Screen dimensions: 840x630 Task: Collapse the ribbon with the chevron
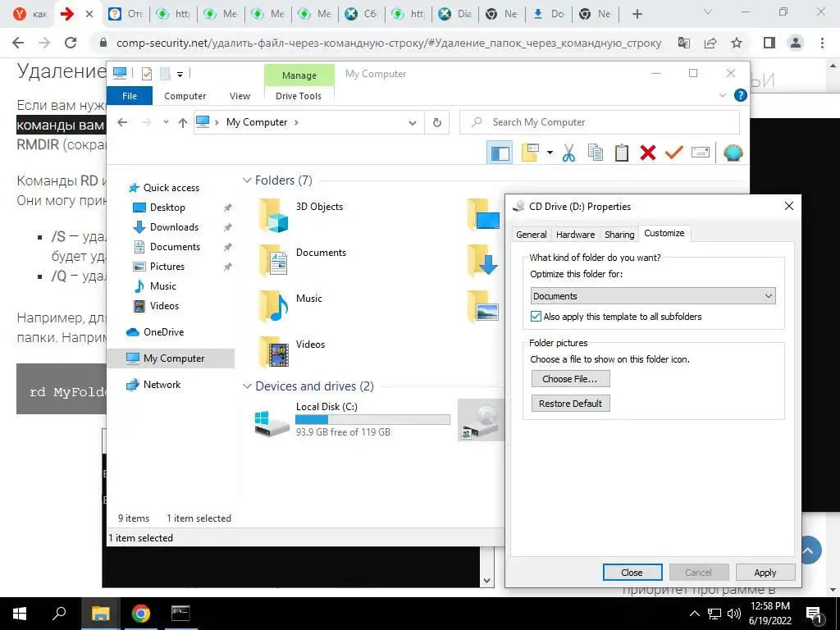click(x=722, y=95)
